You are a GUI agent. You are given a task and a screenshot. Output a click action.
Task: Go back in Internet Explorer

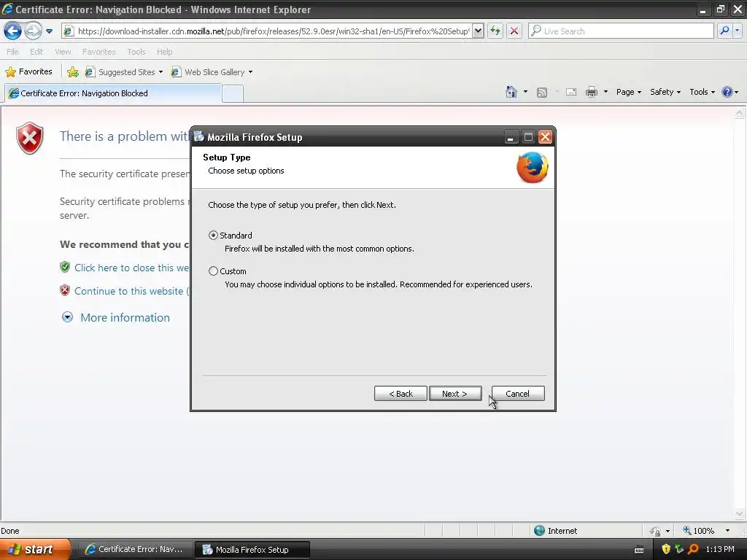(13, 31)
